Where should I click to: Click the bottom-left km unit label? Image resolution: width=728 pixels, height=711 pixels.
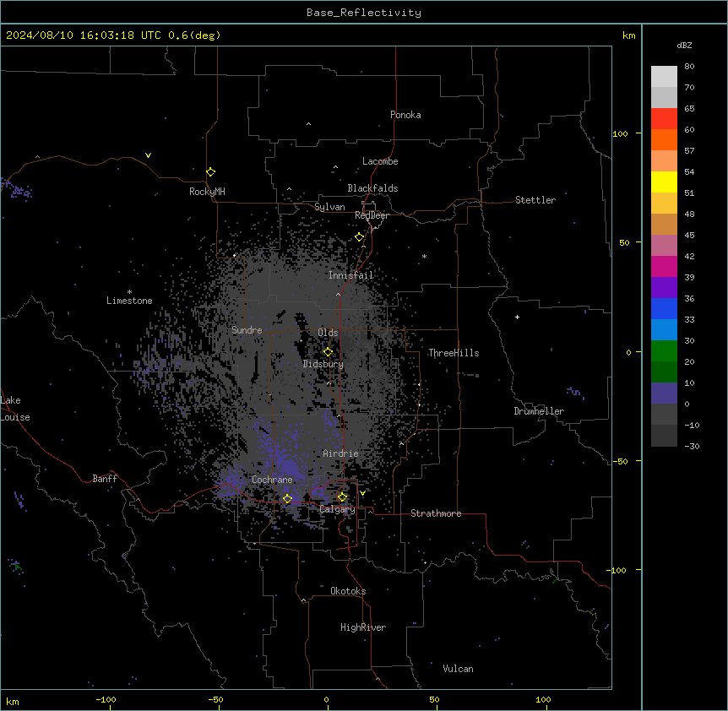tap(13, 701)
